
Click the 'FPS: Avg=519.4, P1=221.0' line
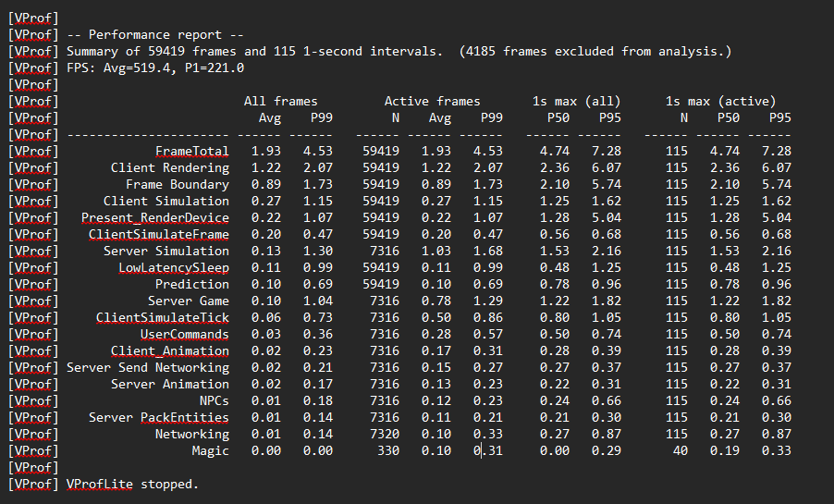point(154,68)
